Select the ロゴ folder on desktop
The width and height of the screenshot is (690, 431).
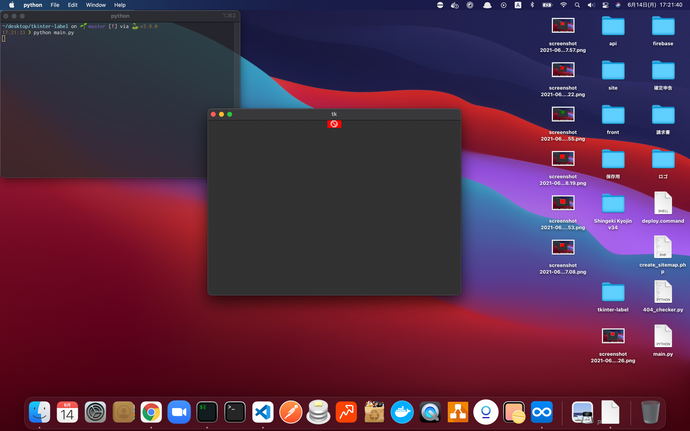click(x=663, y=159)
